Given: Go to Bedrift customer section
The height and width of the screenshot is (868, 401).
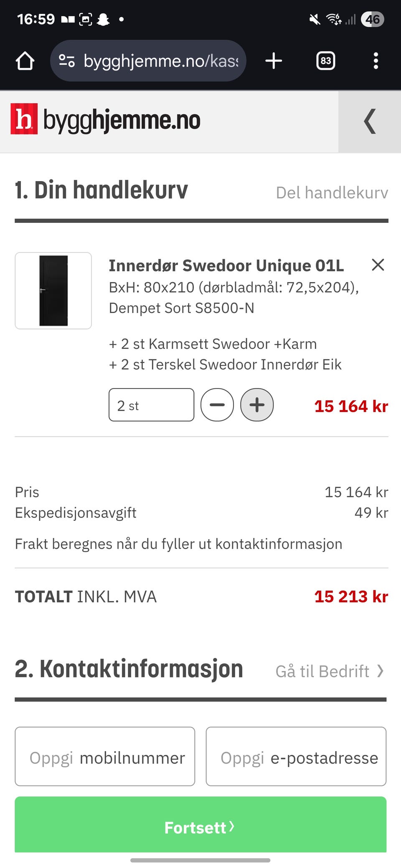Looking at the screenshot, I should [329, 671].
